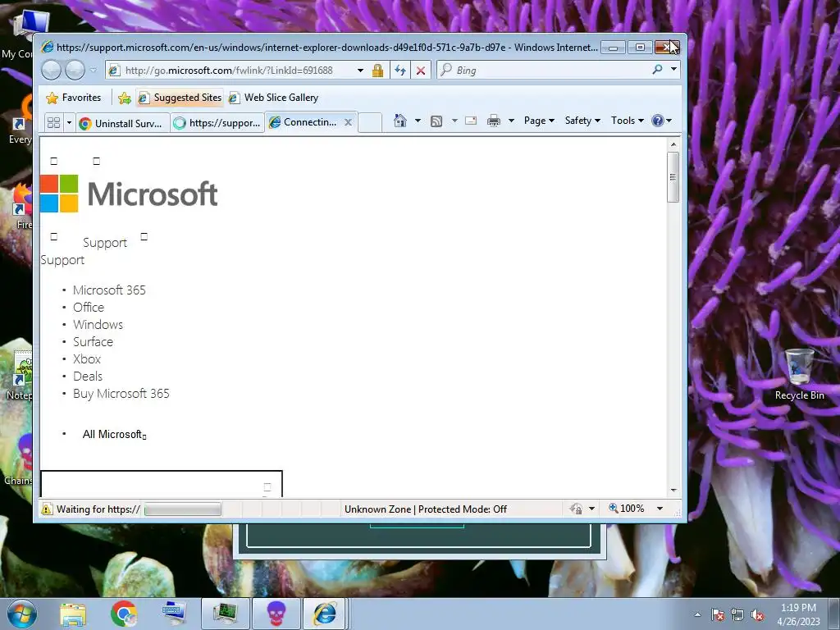The height and width of the screenshot is (630, 840).
Task: Open the Safety menu
Action: pos(582,121)
